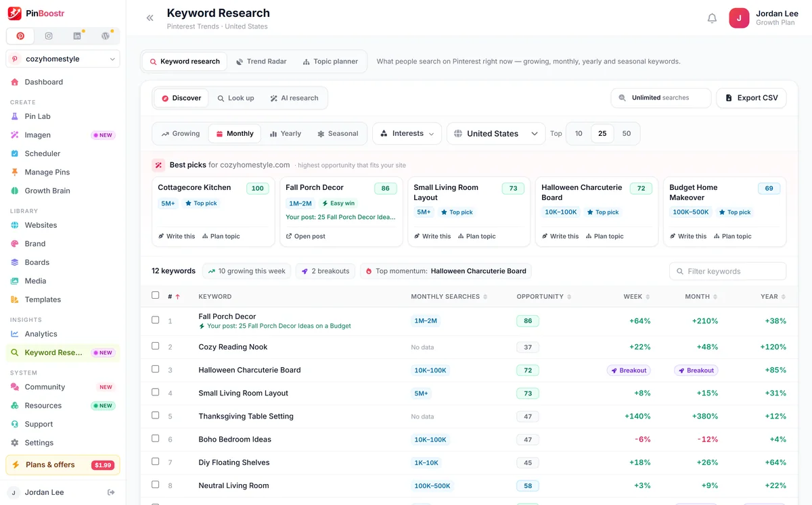812x505 pixels.
Task: Click the Community chat icon
Action: [x=15, y=387]
